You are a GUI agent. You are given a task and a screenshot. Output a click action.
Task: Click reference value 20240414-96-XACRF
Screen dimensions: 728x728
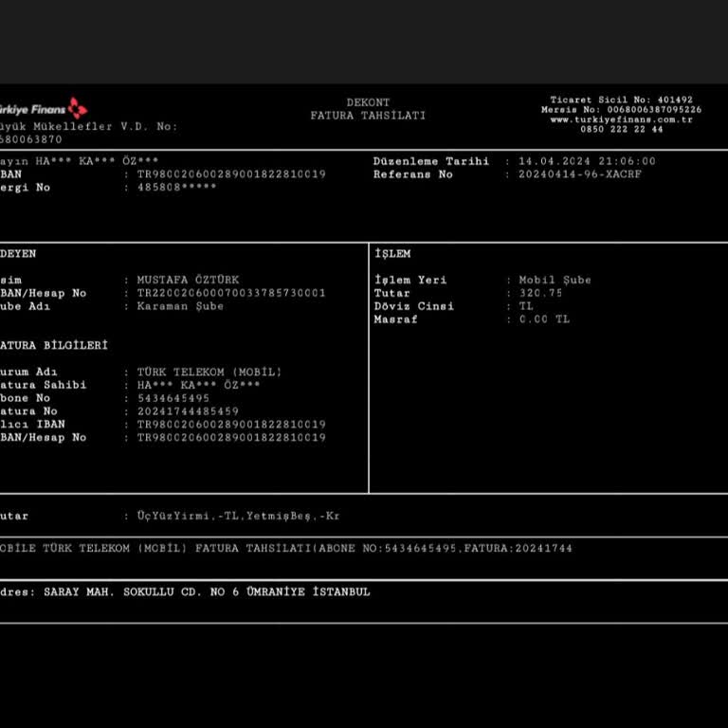580,174
